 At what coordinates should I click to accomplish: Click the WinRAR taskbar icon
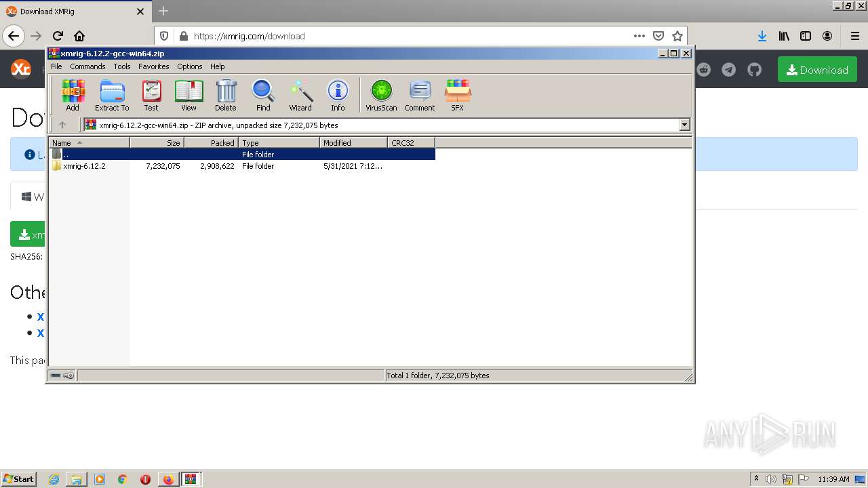(x=191, y=479)
